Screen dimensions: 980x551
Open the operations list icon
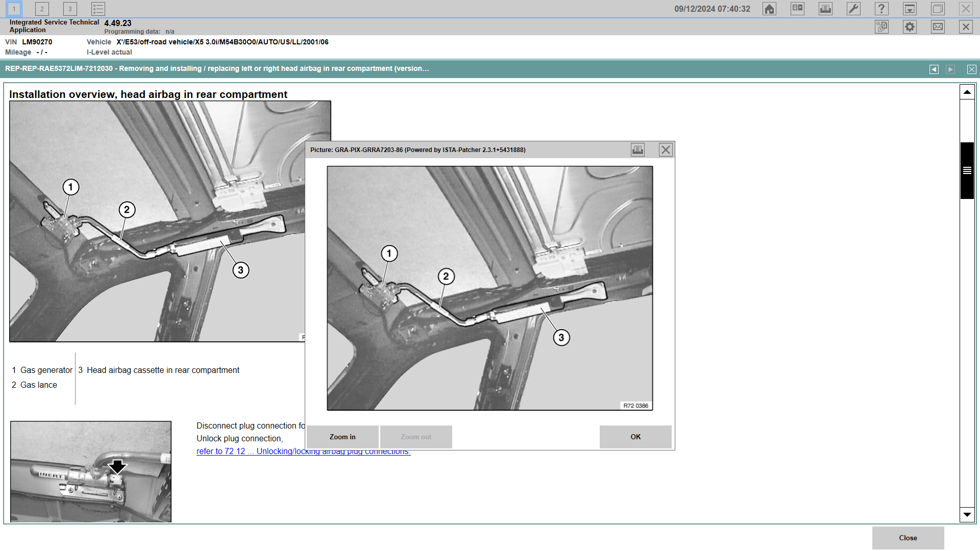coord(98,9)
